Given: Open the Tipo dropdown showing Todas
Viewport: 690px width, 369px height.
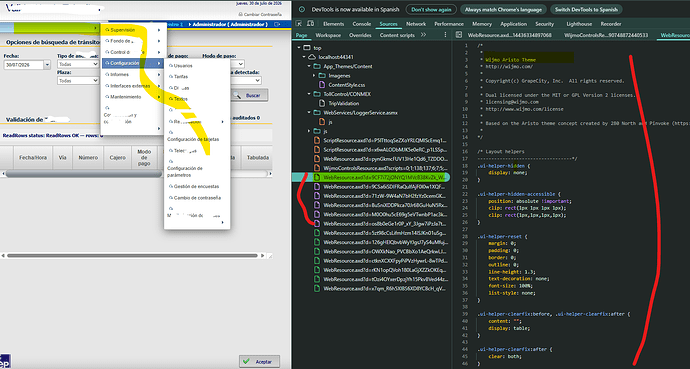Looking at the screenshot, I should pyautogui.click(x=78, y=64).
